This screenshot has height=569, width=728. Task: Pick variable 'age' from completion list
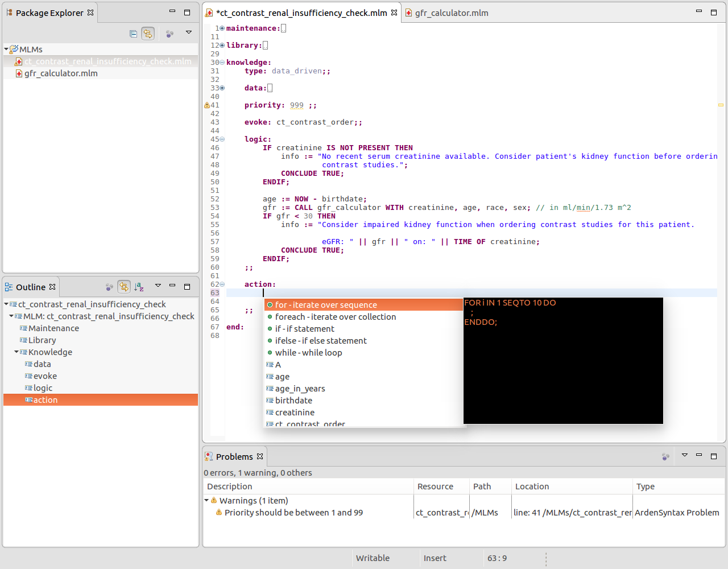363,377
